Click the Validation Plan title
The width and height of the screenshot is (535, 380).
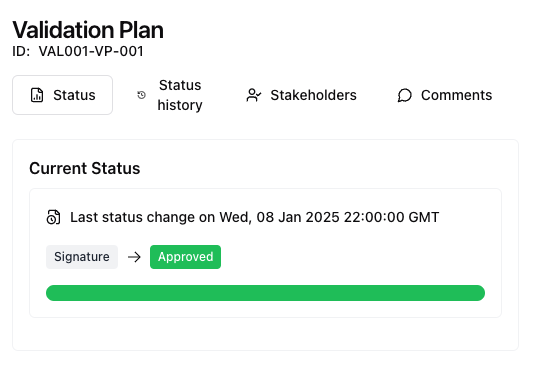(x=88, y=30)
